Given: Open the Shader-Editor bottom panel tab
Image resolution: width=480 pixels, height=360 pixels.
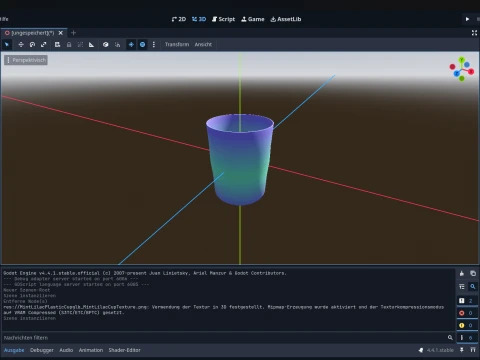Looking at the screenshot, I should tap(124, 350).
